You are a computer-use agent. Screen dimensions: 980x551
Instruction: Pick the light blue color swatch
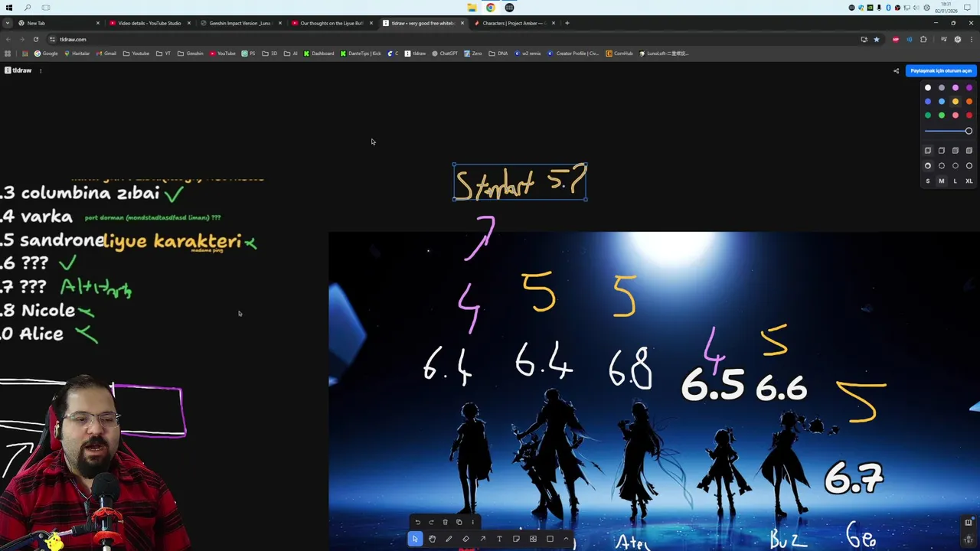point(942,102)
